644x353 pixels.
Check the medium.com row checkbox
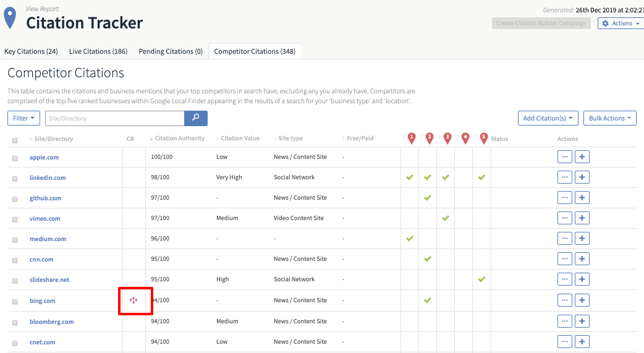pos(15,240)
